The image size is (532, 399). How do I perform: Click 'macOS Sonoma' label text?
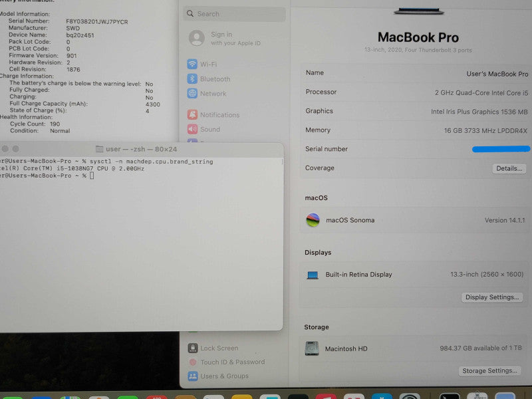tap(350, 220)
